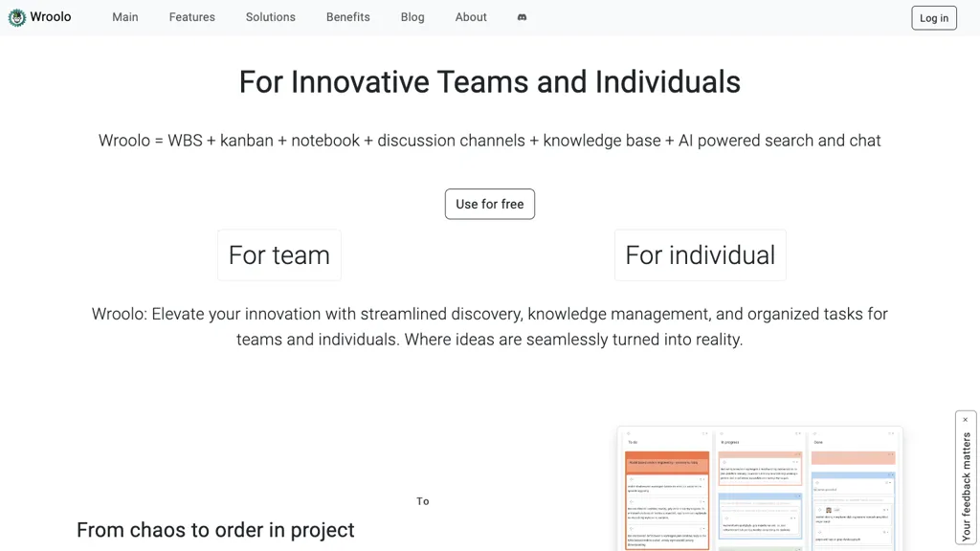The image size is (980, 551).
Task: Open the 'Your feedback matters' side tab
Action: [966, 486]
